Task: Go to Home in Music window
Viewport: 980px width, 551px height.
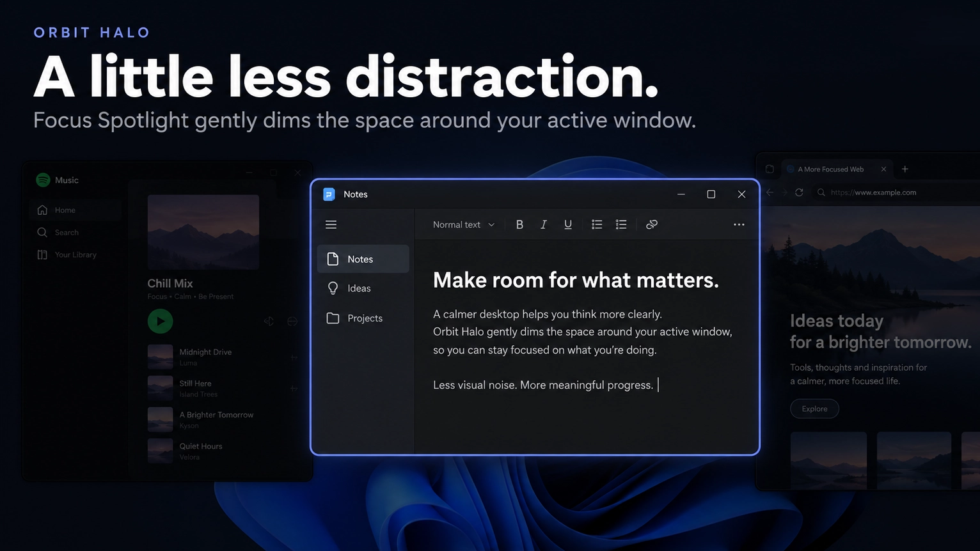Action: (x=75, y=210)
